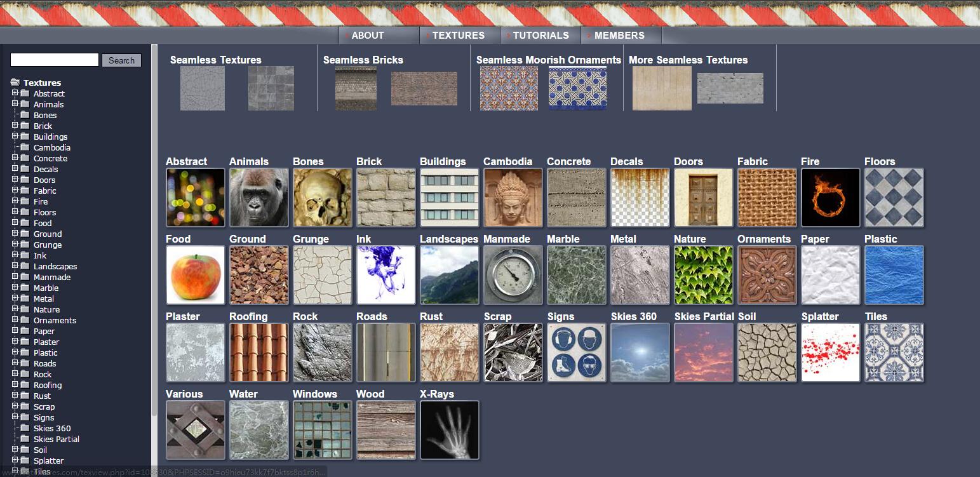Select Cambodia in the sidebar tree

tap(52, 147)
